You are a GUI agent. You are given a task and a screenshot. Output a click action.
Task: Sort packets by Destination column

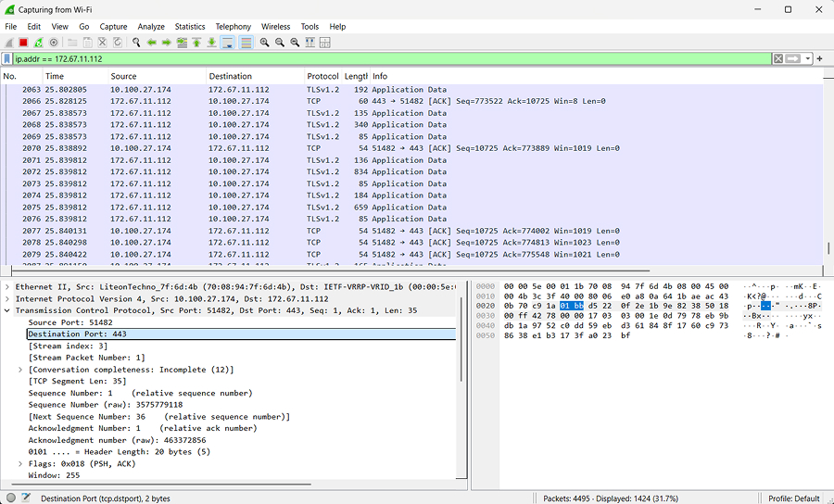tap(256, 76)
